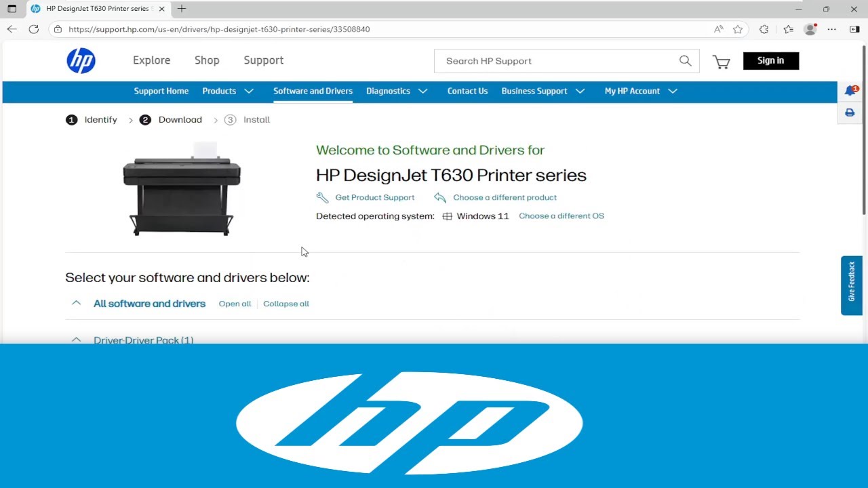Expand the Diagnostics dropdown chevron
Screen dimensions: 868x488
[423, 91]
